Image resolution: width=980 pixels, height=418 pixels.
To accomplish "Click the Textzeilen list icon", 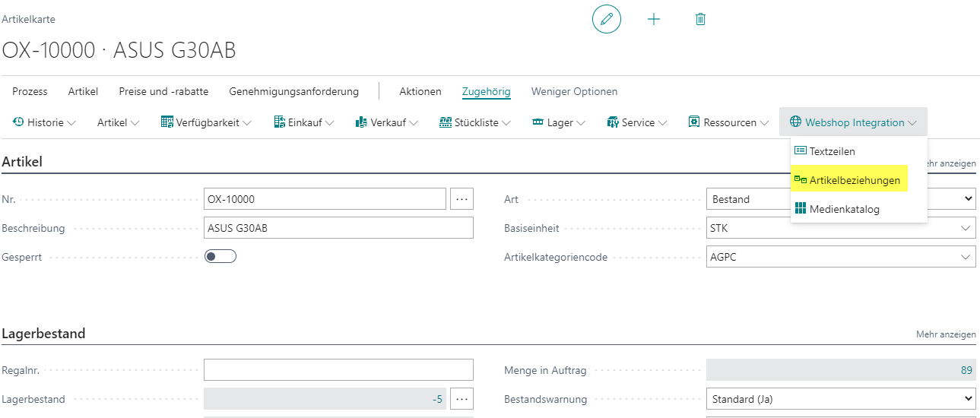I will pos(801,151).
